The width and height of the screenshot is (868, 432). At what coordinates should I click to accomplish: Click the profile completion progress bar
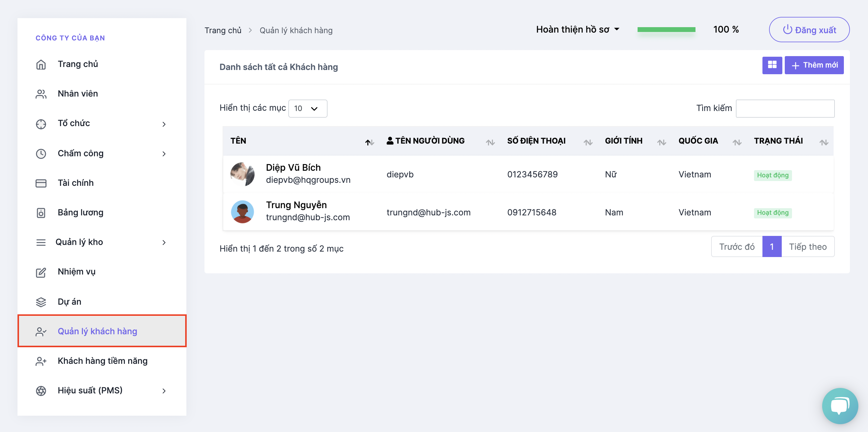(x=666, y=30)
